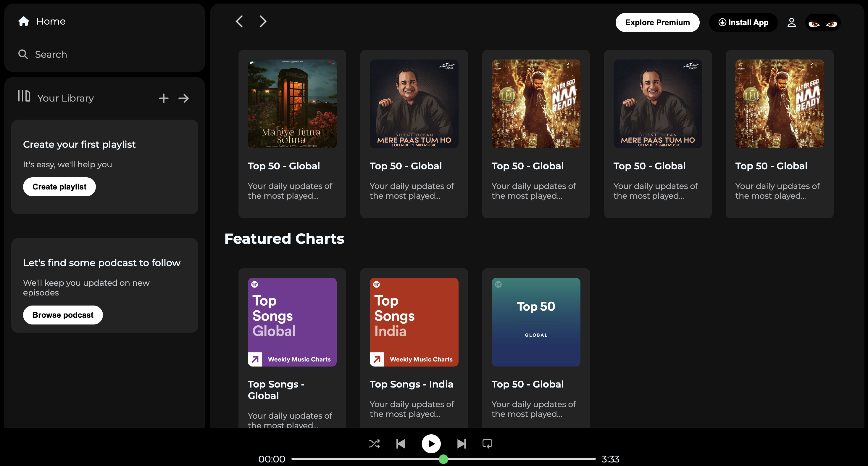This screenshot has width=868, height=466.
Task: Click the 'Top Songs - India' title
Action: coord(412,384)
